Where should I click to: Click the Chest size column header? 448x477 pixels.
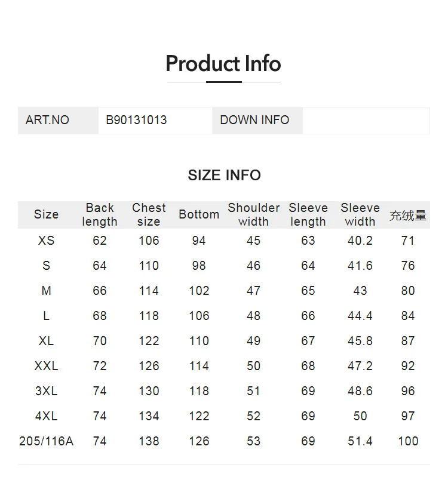[149, 215]
